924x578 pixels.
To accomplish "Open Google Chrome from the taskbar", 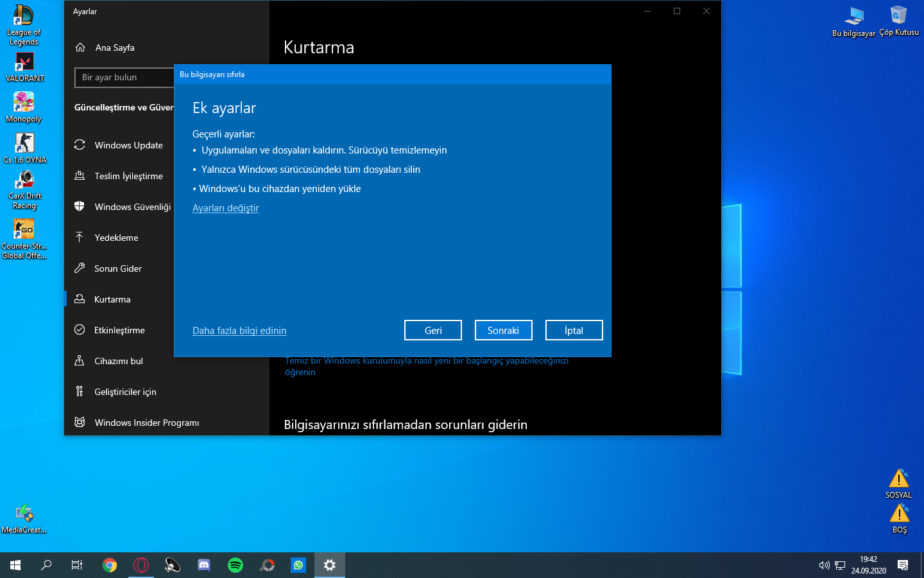I will coord(110,565).
